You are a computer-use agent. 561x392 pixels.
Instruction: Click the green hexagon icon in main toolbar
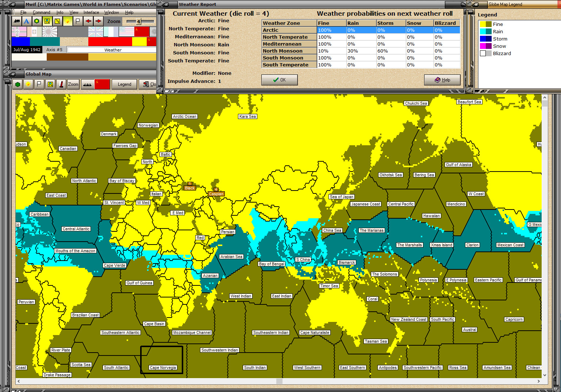pyautogui.click(x=37, y=21)
